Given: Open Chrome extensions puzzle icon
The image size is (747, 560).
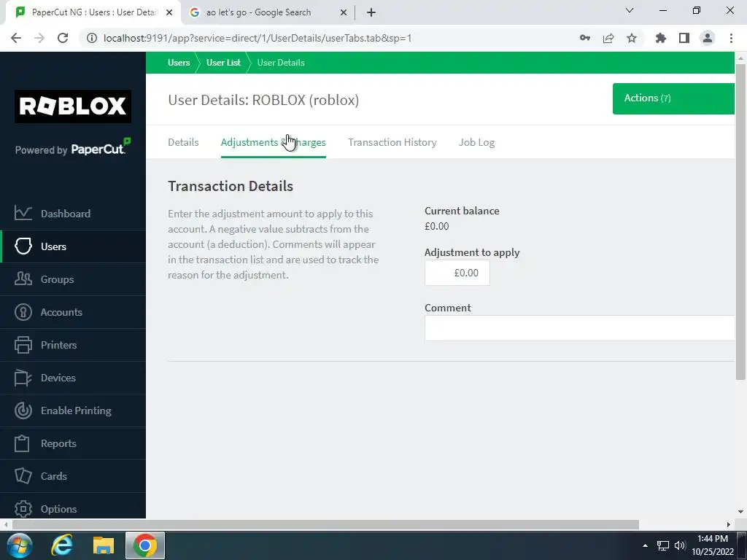Looking at the screenshot, I should pyautogui.click(x=661, y=38).
